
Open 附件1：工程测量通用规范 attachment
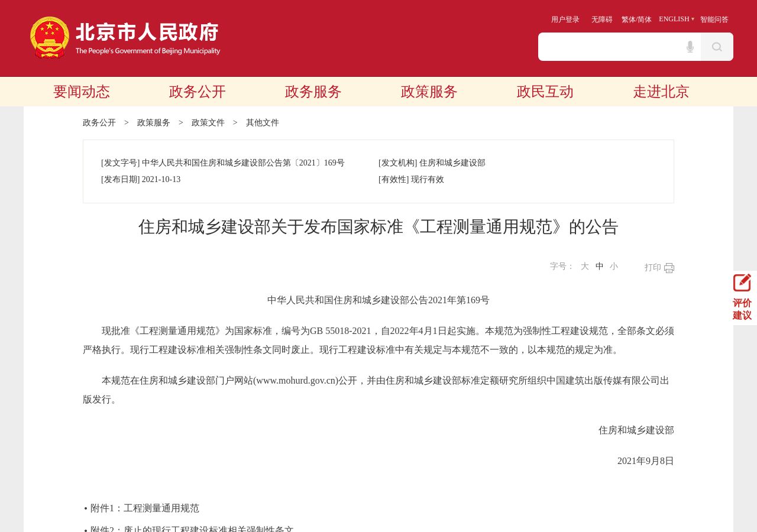145,508
